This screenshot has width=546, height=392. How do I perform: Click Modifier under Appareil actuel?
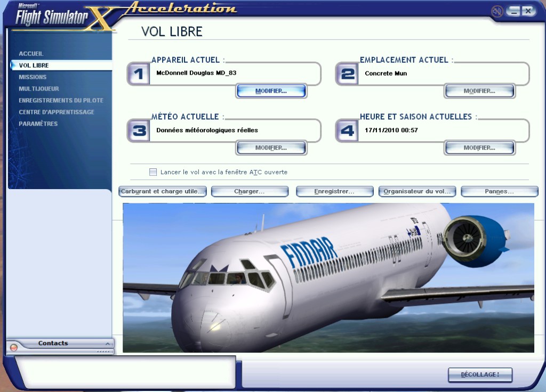pyautogui.click(x=271, y=91)
